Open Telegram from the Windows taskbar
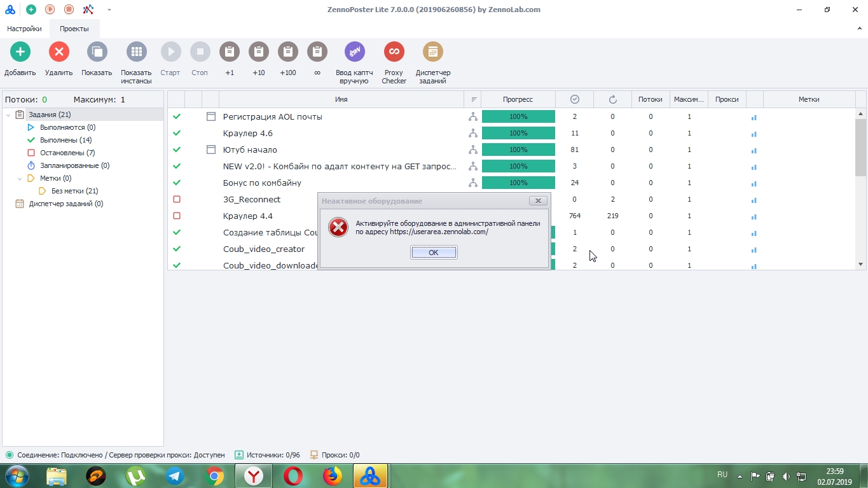Image resolution: width=868 pixels, height=488 pixels. coord(176,476)
